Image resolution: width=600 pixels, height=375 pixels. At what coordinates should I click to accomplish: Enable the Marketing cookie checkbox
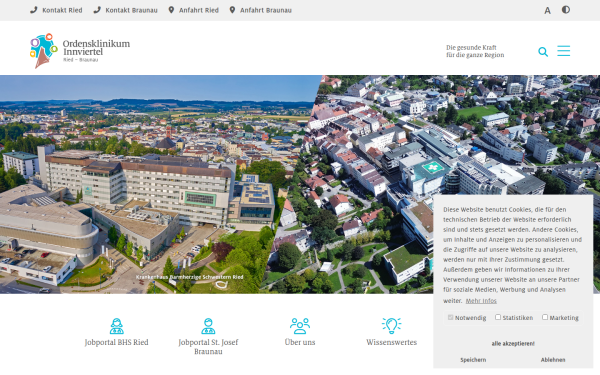tap(545, 317)
